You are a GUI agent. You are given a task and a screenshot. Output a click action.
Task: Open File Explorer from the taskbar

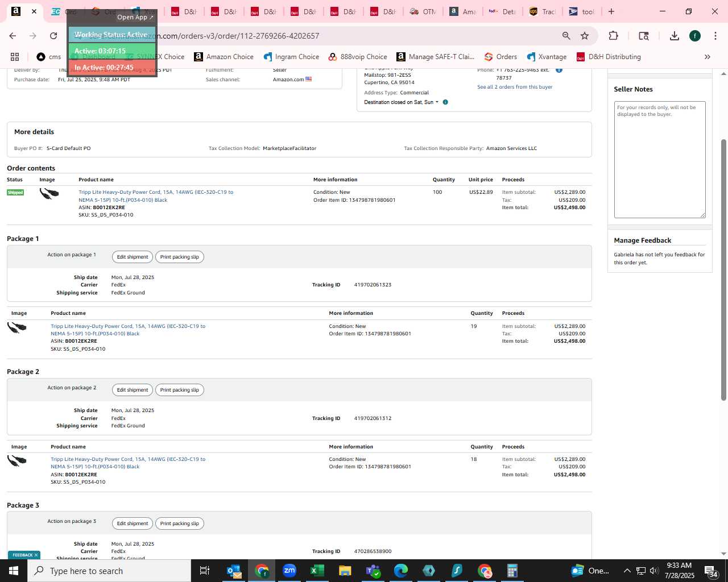345,571
